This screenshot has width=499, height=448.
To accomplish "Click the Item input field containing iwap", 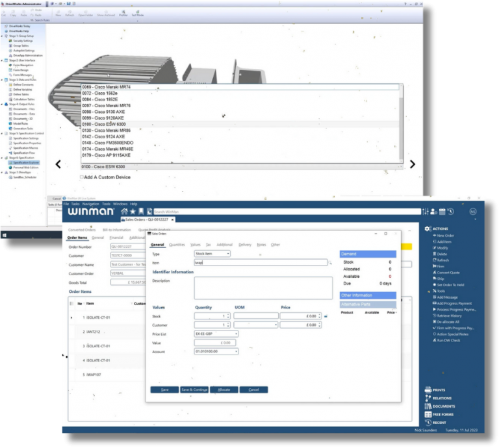I will tap(261, 262).
